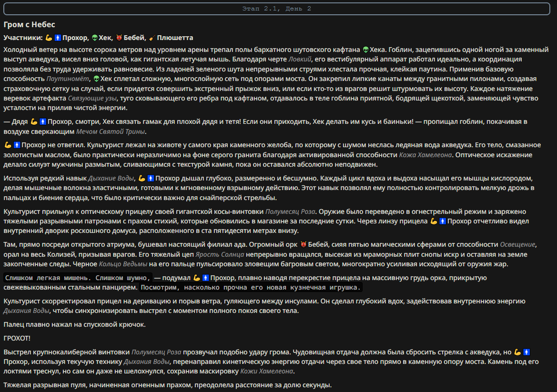Click the flexed-arm emoji after 'Дядя'
The image size is (557, 392).
pyautogui.click(x=34, y=122)
